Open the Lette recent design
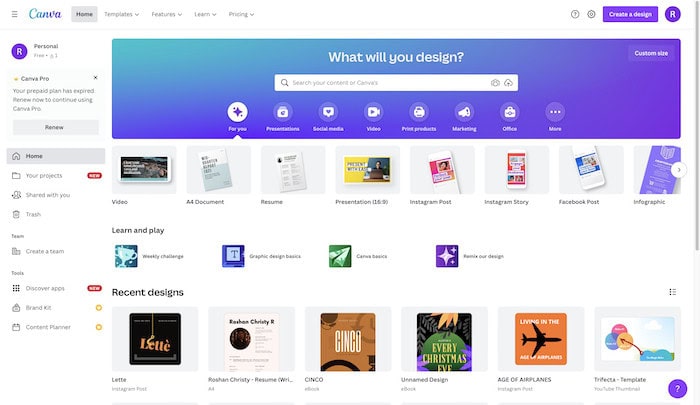The width and height of the screenshot is (700, 405). tap(155, 339)
